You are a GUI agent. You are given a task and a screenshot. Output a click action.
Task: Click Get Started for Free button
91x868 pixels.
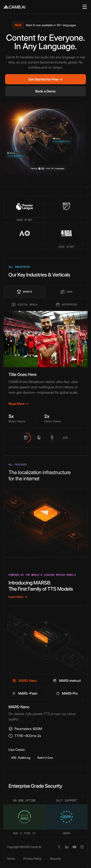[45, 79]
